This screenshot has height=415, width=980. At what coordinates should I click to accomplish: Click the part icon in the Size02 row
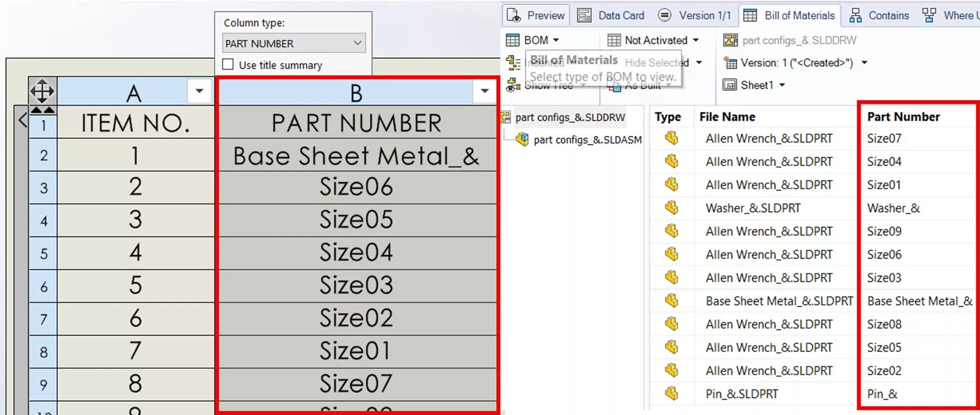(x=671, y=371)
